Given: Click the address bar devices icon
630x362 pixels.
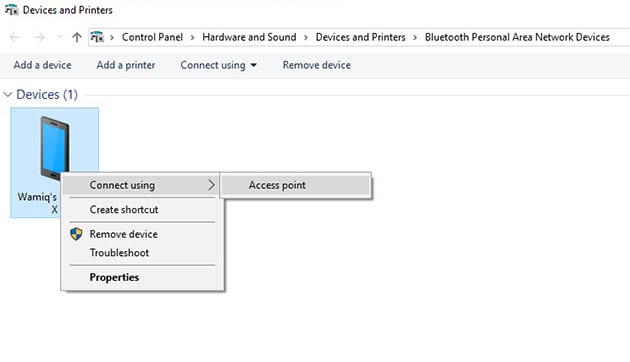Looking at the screenshot, I should click(97, 37).
